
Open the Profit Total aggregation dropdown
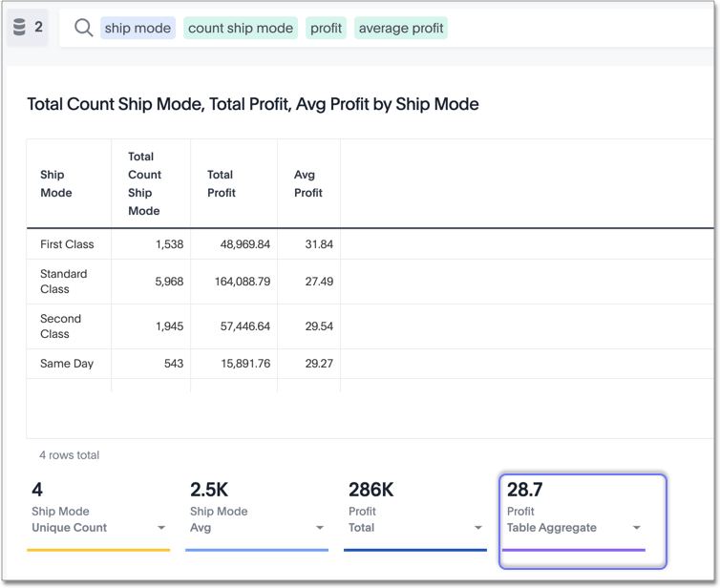click(x=478, y=528)
